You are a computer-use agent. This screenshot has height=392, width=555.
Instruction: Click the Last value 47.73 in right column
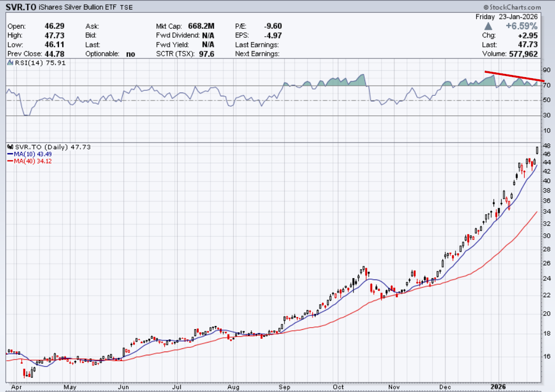click(x=528, y=45)
